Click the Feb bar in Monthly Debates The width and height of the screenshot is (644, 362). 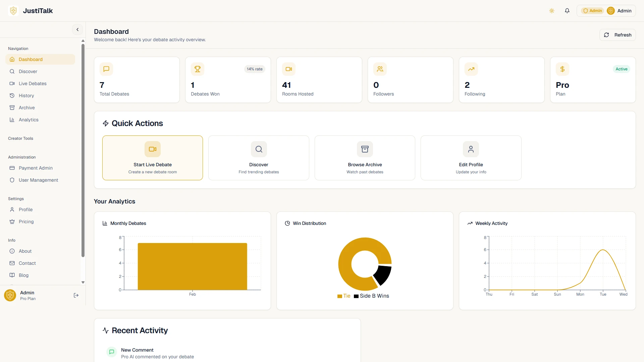[x=193, y=266]
